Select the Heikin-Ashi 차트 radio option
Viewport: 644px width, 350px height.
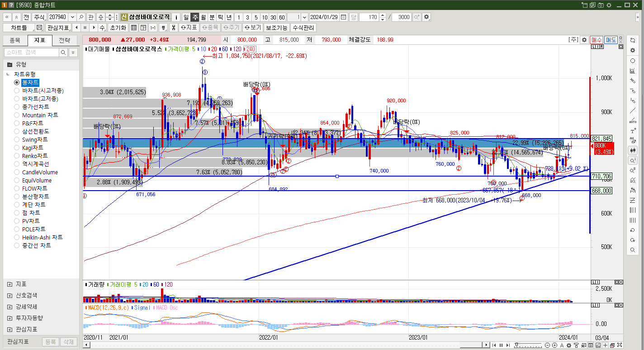[17, 237]
